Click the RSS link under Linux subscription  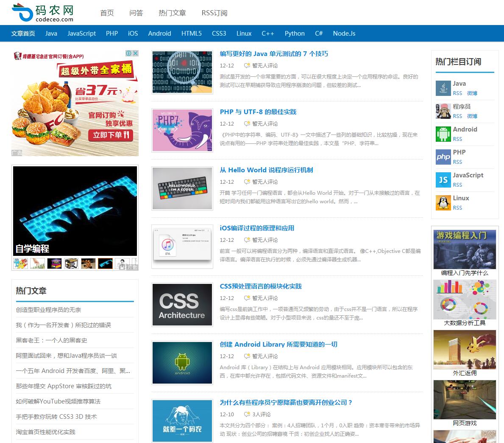click(457, 208)
